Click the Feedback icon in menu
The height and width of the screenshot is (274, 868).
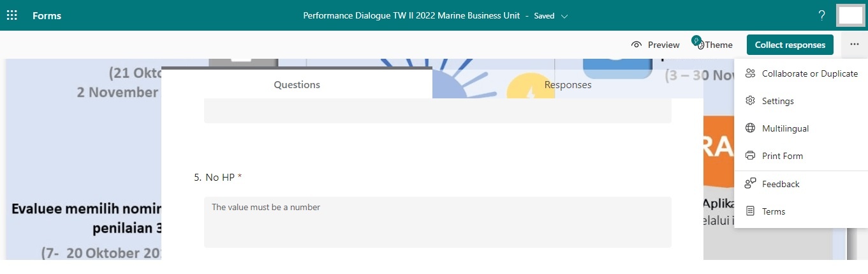click(x=750, y=184)
